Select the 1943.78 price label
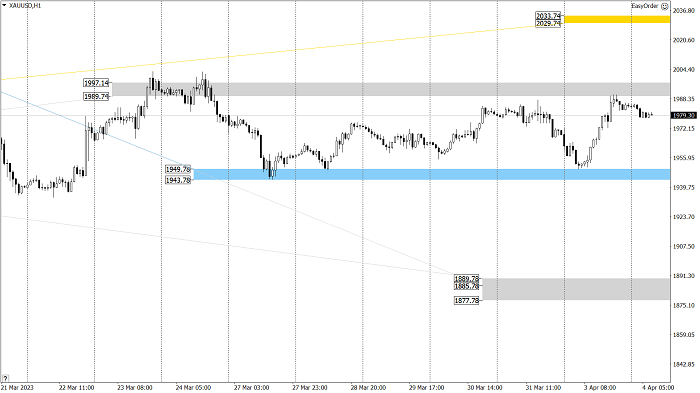 178,180
